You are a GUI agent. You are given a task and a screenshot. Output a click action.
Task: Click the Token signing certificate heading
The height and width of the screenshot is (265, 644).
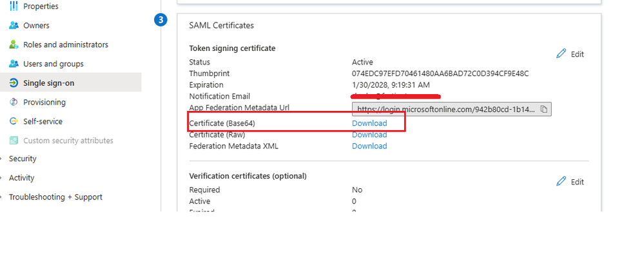[x=232, y=48]
